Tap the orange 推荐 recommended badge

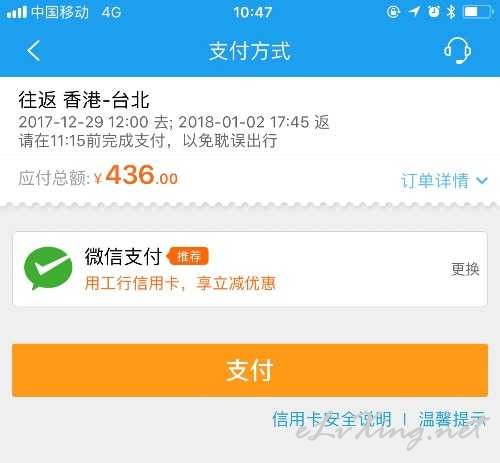pos(188,256)
